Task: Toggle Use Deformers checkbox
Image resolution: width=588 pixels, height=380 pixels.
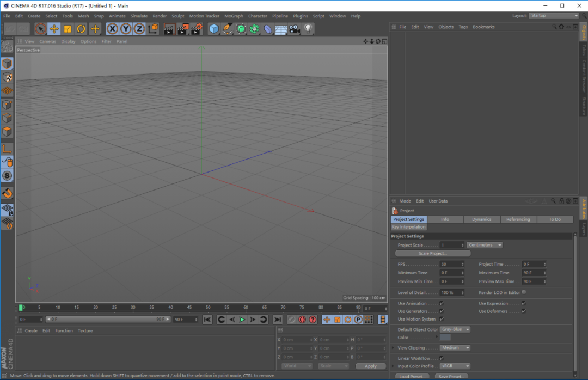Action: pos(524,311)
